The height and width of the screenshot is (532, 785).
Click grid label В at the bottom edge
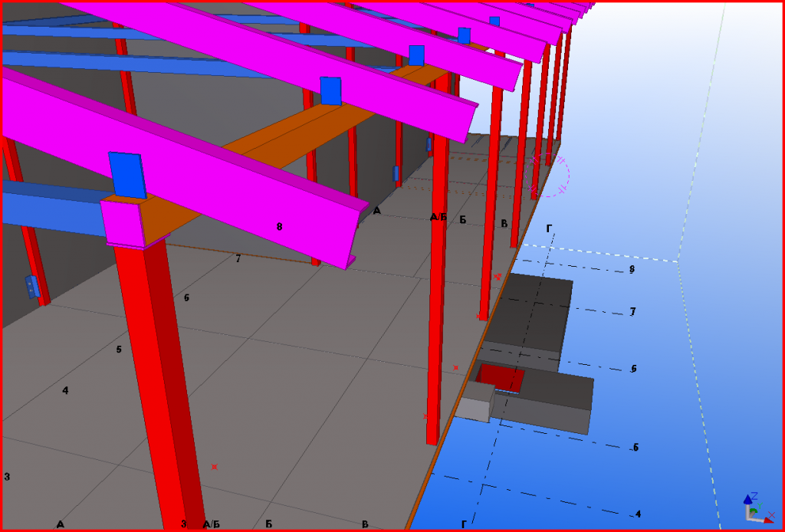point(365,524)
